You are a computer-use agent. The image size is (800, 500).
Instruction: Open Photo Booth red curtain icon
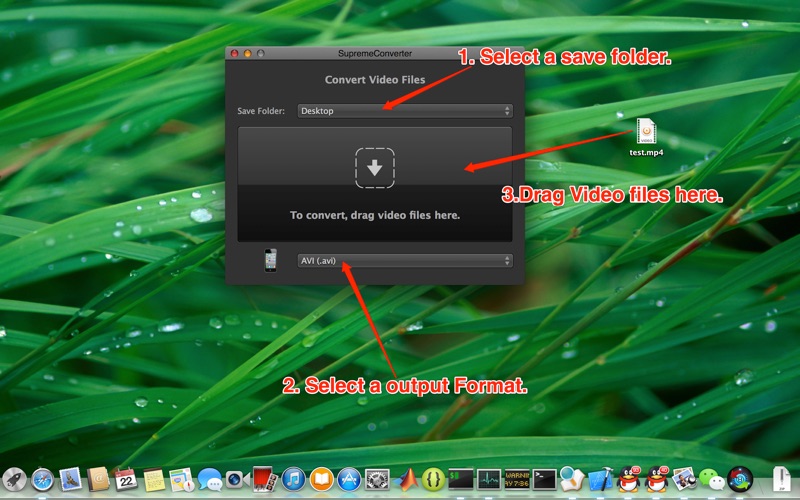[x=265, y=480]
